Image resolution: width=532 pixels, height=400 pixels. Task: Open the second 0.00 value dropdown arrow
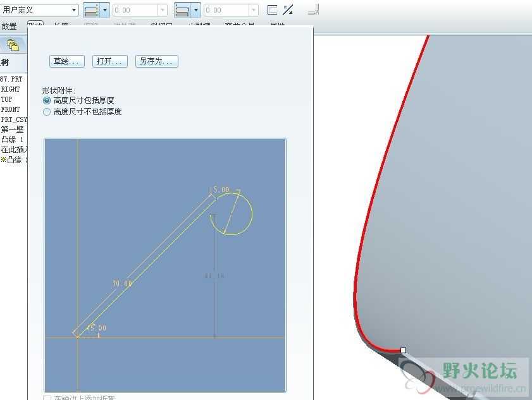coord(254,10)
